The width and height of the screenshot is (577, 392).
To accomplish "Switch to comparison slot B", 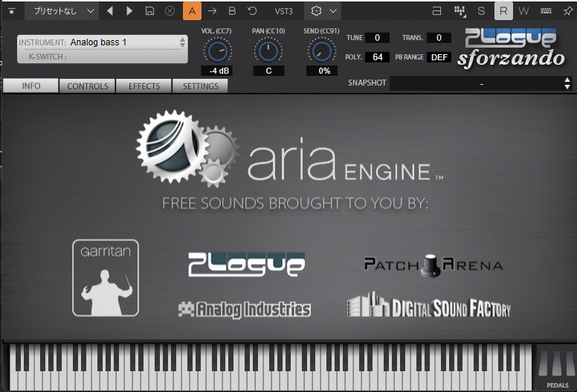I will click(x=232, y=11).
